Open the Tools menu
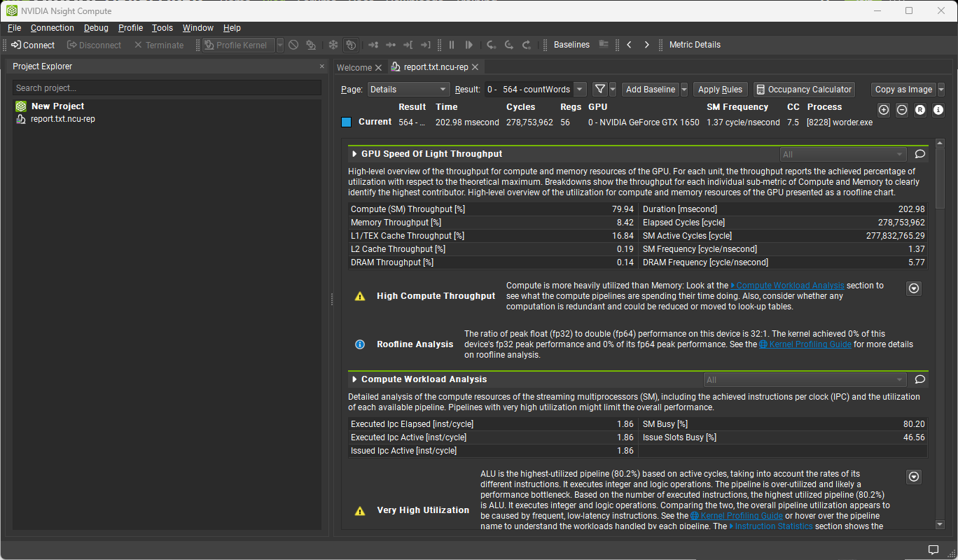 (162, 28)
